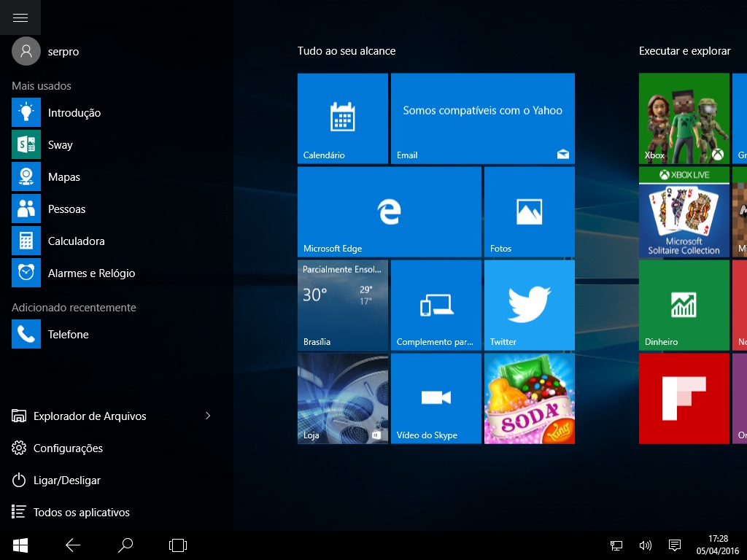This screenshot has height=560, width=747.
Task: Open the Flipboard red tile
Action: coord(684,398)
